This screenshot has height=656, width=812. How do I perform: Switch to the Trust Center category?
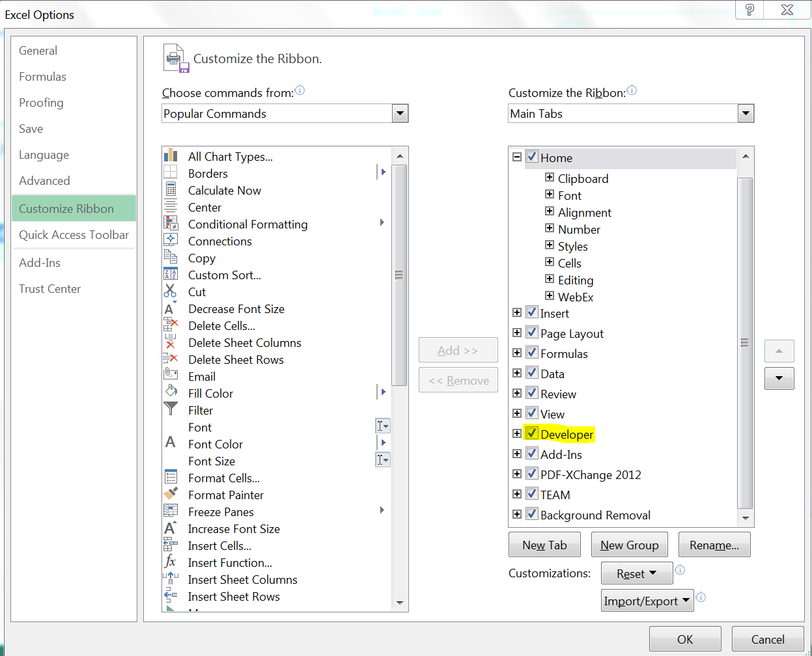[x=49, y=288]
